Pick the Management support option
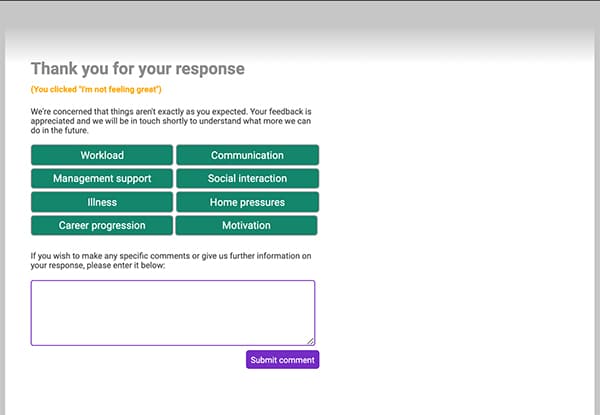Image resolution: width=600 pixels, height=415 pixels. click(102, 178)
